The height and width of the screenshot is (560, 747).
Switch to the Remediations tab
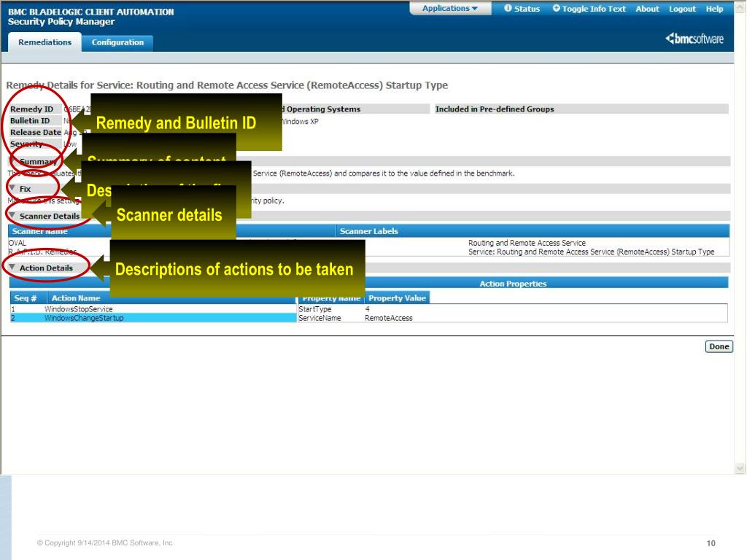[x=44, y=42]
